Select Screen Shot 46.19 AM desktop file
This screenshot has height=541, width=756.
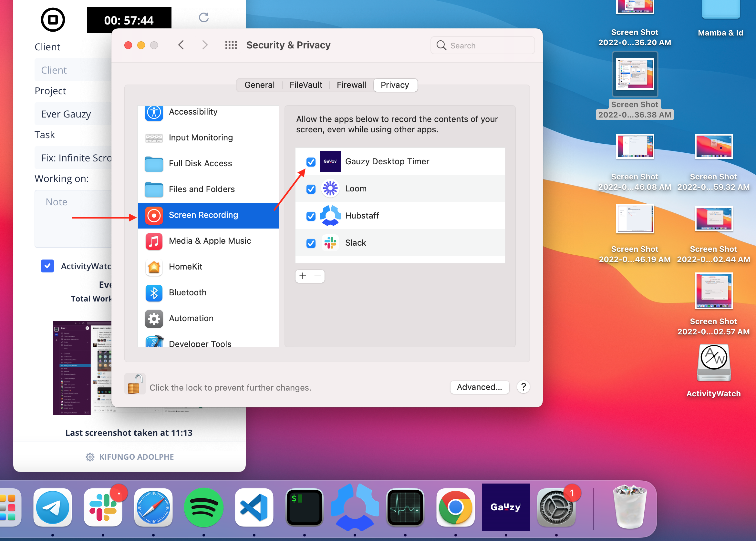click(635, 219)
